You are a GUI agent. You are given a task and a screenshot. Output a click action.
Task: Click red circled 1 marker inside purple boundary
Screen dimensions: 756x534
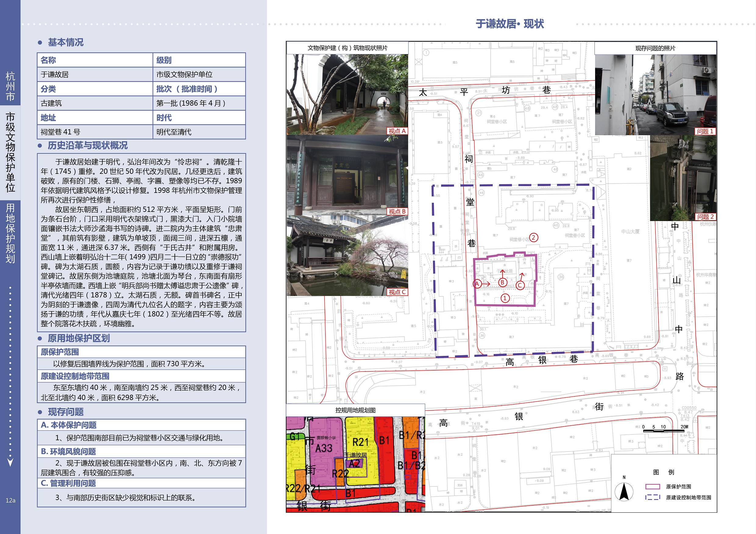pyautogui.click(x=505, y=298)
